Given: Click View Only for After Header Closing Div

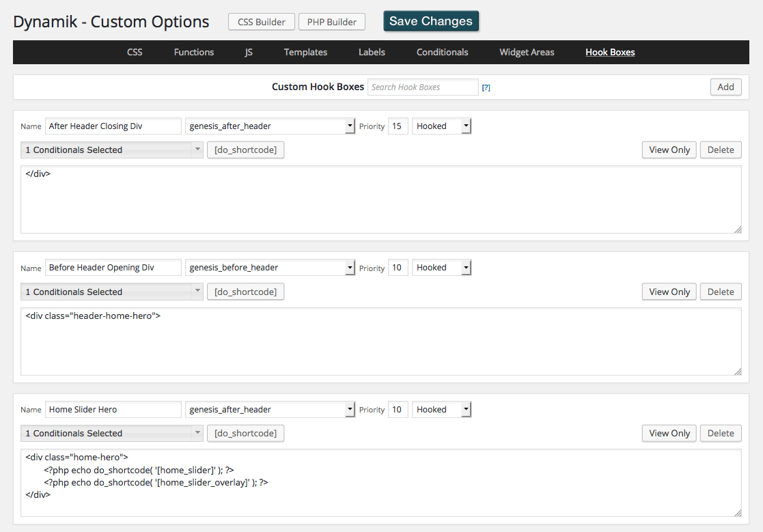Looking at the screenshot, I should tap(669, 150).
